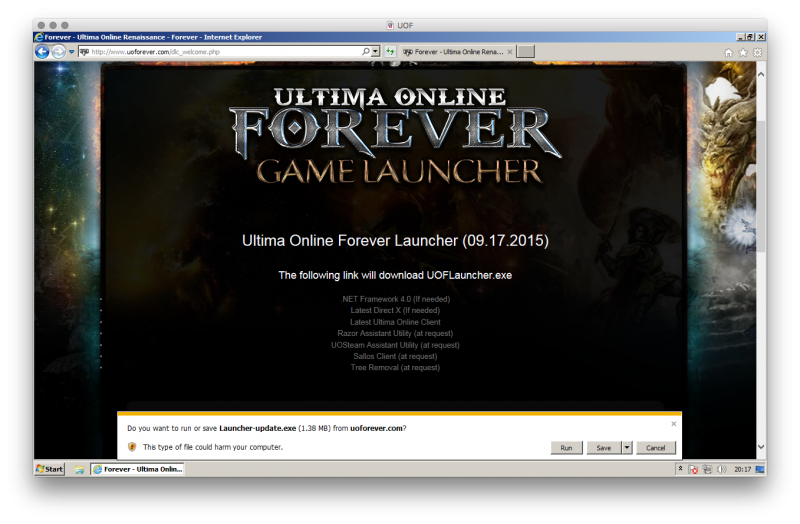Click the browser Back arrow button
This screenshot has height=524, width=800.
click(42, 52)
